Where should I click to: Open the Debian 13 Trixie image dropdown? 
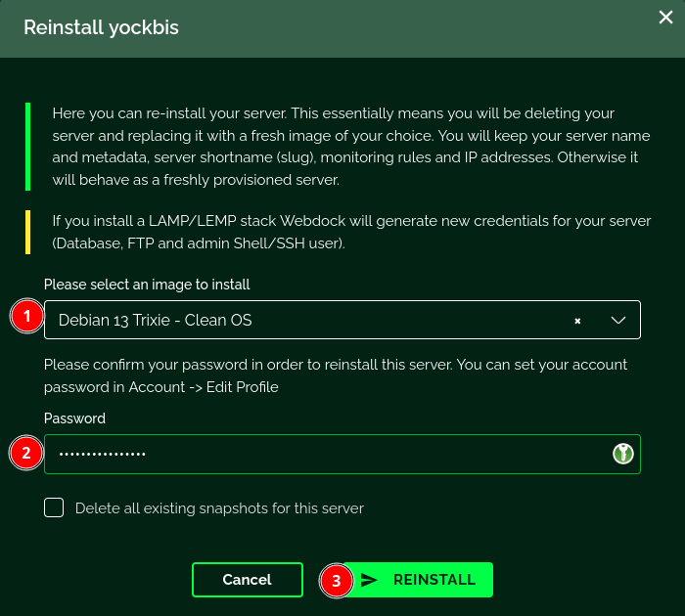pos(294,320)
